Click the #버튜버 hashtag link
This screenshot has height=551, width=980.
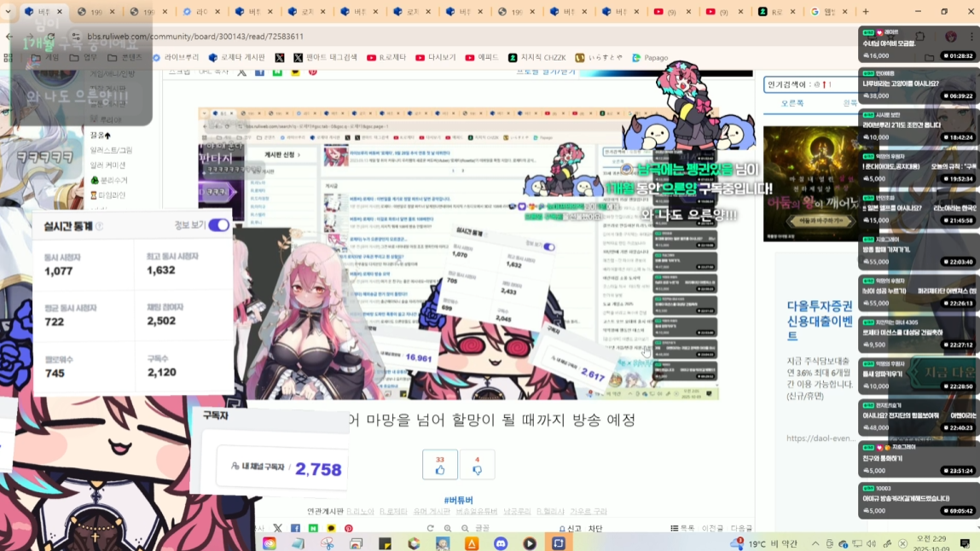(x=458, y=500)
